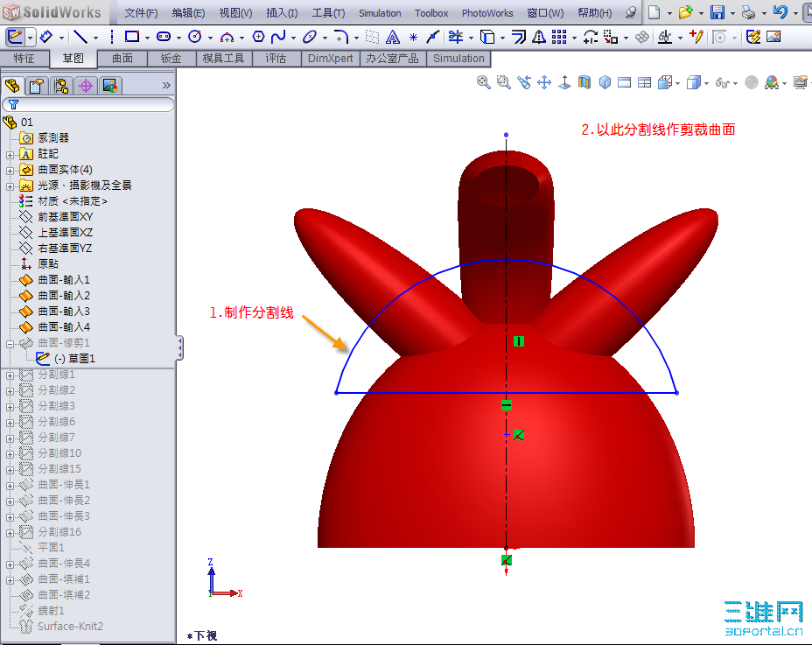Open the Toolbox menu
Screen dimensions: 812x645
click(431, 13)
